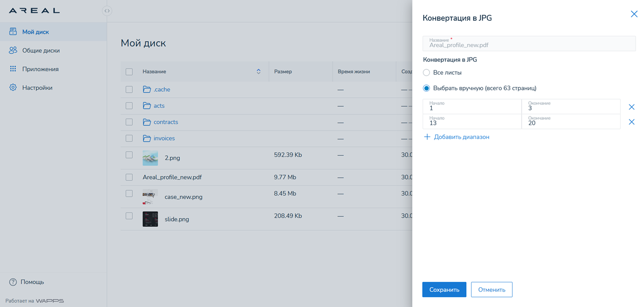Click 'Добавить диапазон' link
The width and height of the screenshot is (644, 307).
[x=462, y=137]
